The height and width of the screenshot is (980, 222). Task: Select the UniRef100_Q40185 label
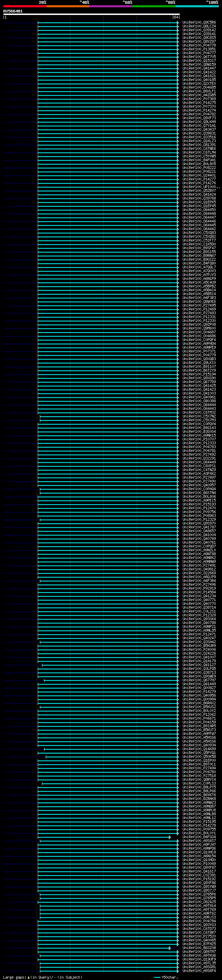coord(199,80)
